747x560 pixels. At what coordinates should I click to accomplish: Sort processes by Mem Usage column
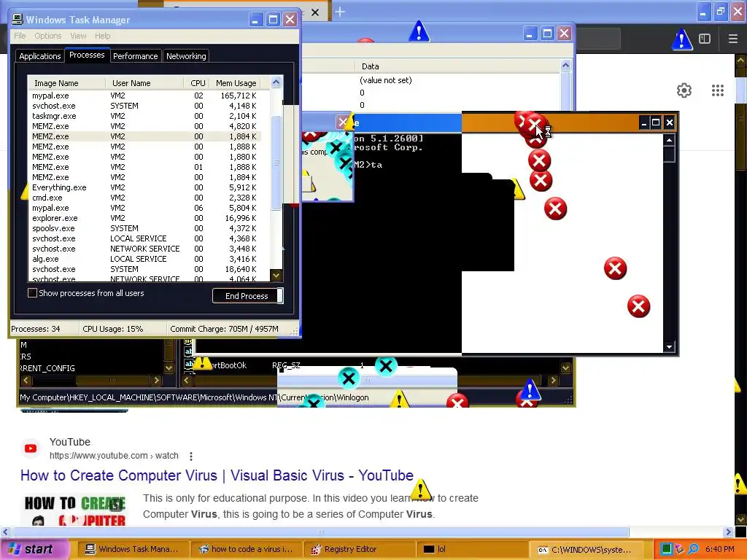tap(236, 83)
